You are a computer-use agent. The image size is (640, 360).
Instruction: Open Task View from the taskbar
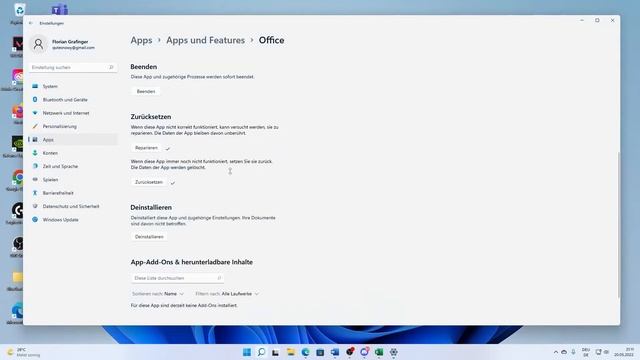tap(276, 352)
